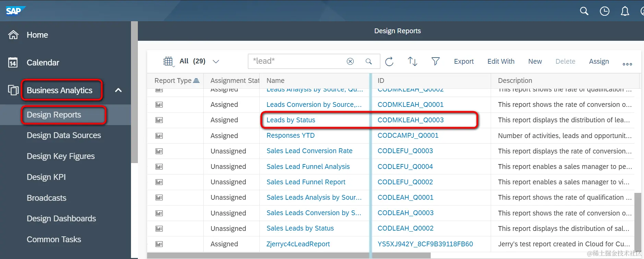The height and width of the screenshot is (259, 644).
Task: Open Broadcasts in sidebar
Action: [x=47, y=198]
